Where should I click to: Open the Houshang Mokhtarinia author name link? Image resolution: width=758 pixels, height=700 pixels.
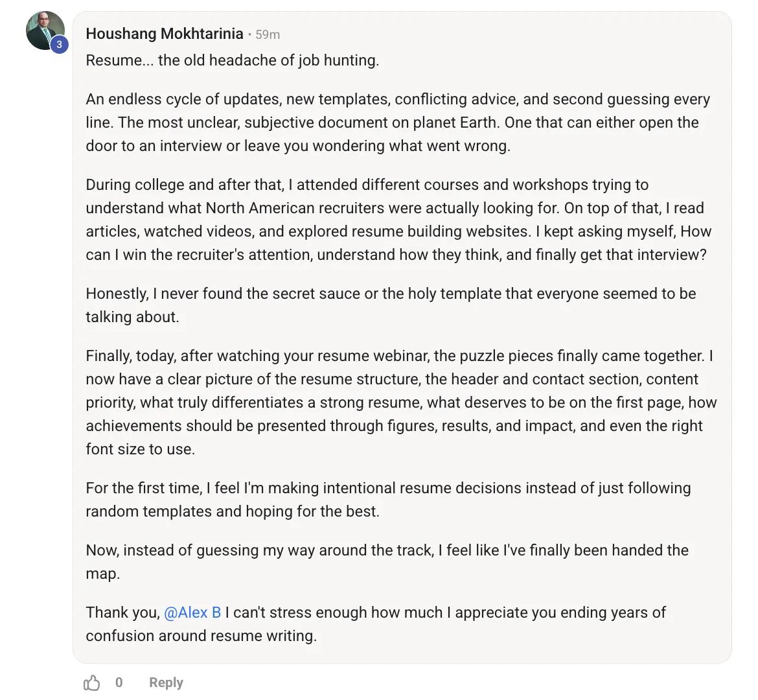[165, 33]
